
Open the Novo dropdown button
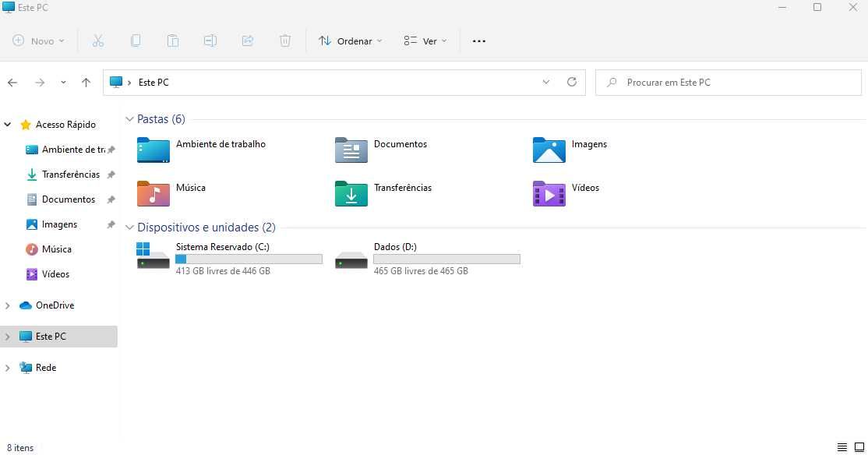(39, 41)
